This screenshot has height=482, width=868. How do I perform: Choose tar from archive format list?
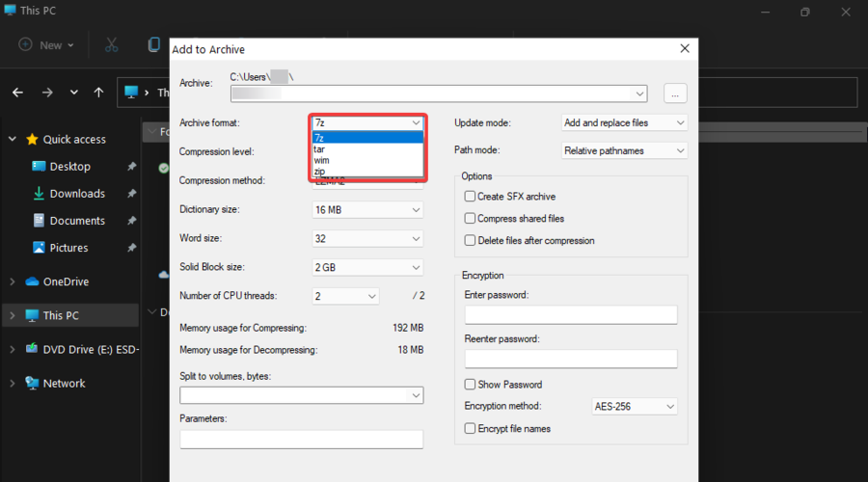pos(320,149)
